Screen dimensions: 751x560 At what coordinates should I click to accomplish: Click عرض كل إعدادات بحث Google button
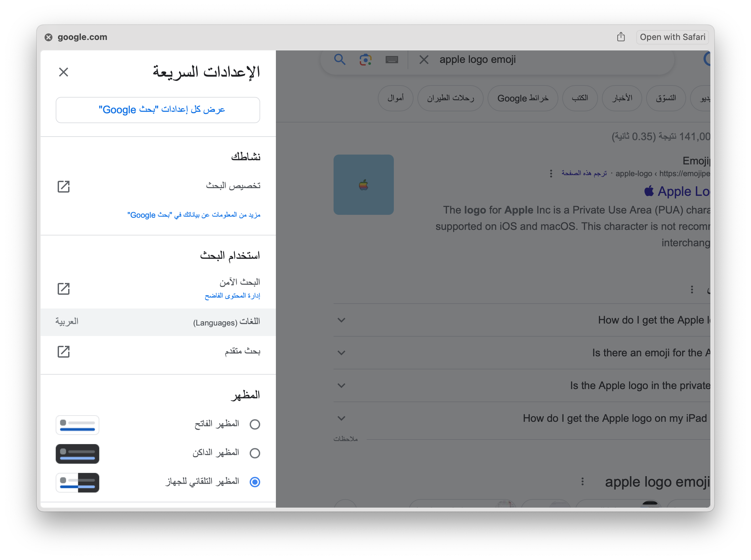[x=158, y=110]
